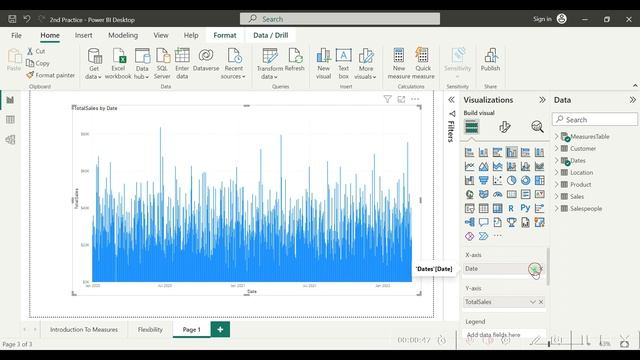
Task: Open the Analytics magnifier pane
Action: point(537,127)
